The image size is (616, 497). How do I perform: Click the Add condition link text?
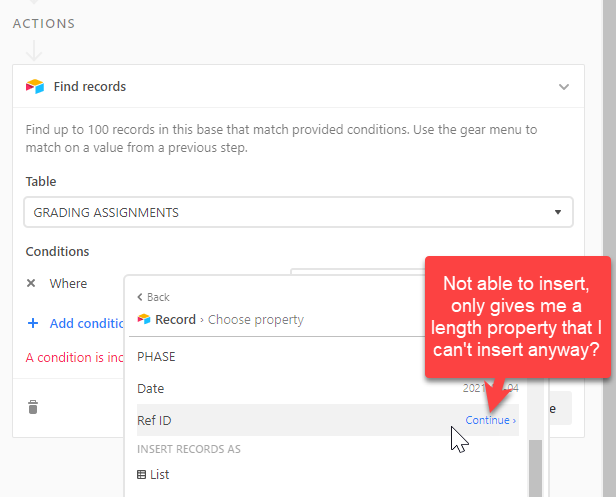point(86,323)
